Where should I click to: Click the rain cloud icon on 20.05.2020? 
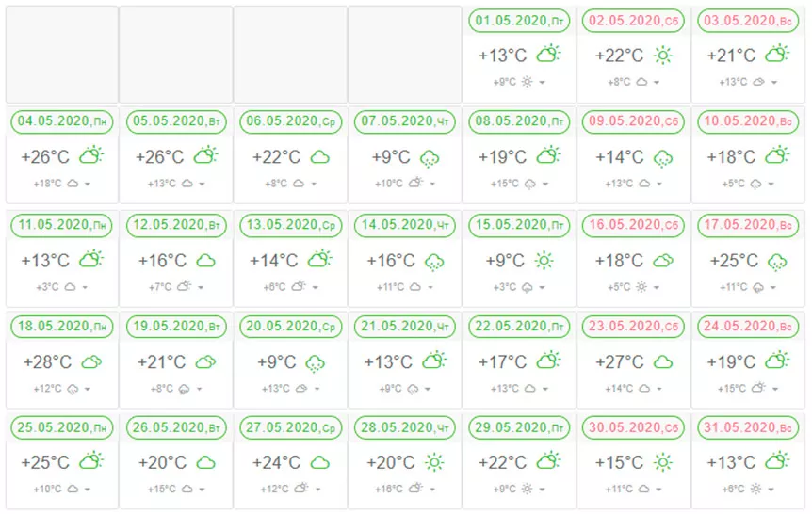315,363
